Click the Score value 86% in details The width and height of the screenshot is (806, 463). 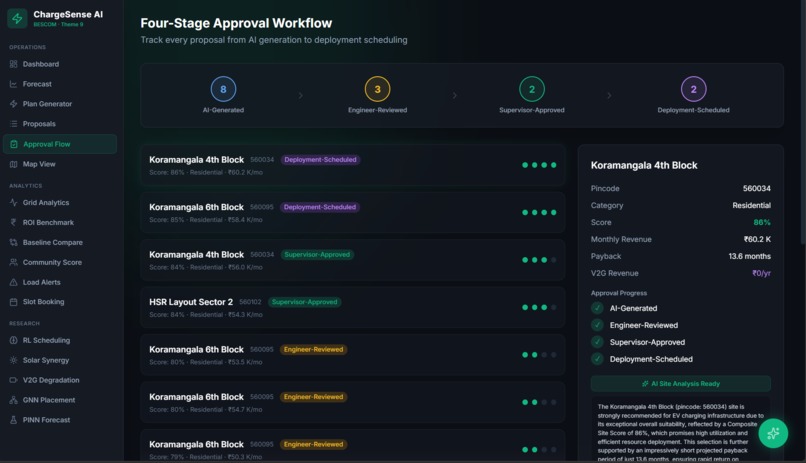[762, 223]
